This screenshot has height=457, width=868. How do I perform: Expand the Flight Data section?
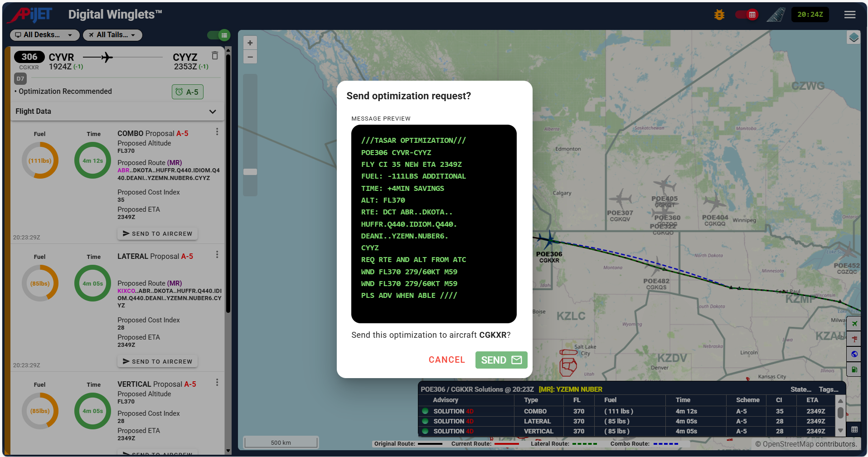tap(117, 112)
